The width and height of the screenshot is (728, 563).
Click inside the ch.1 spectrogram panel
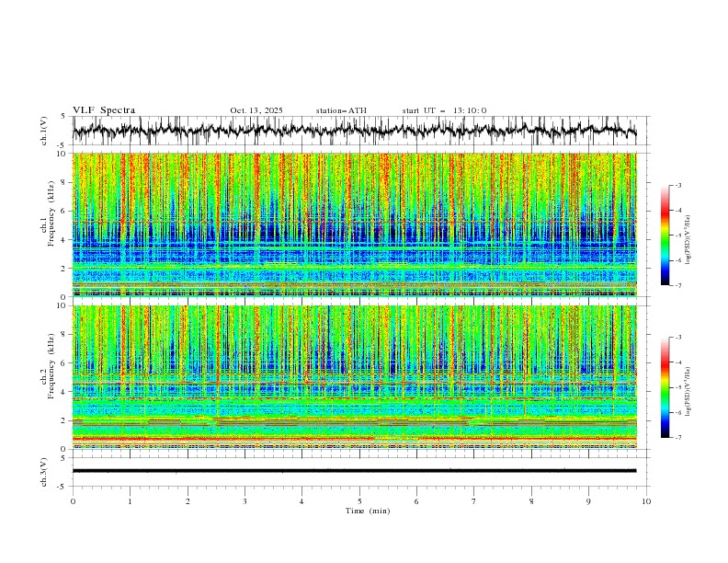tap(354, 224)
